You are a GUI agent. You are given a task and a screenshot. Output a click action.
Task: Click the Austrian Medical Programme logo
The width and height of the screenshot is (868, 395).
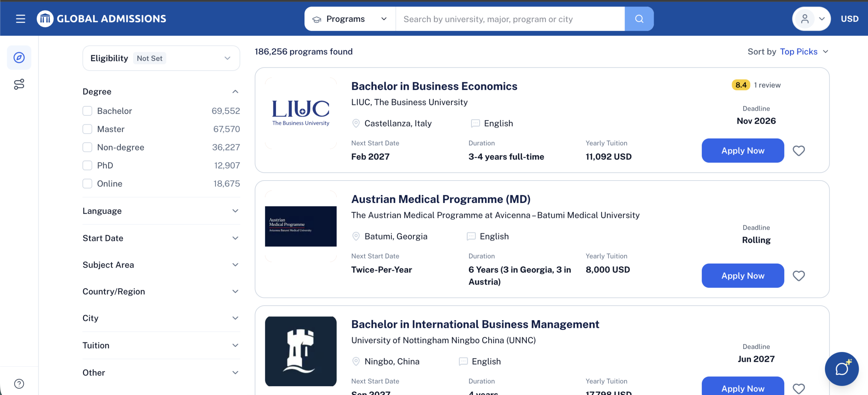[301, 226]
